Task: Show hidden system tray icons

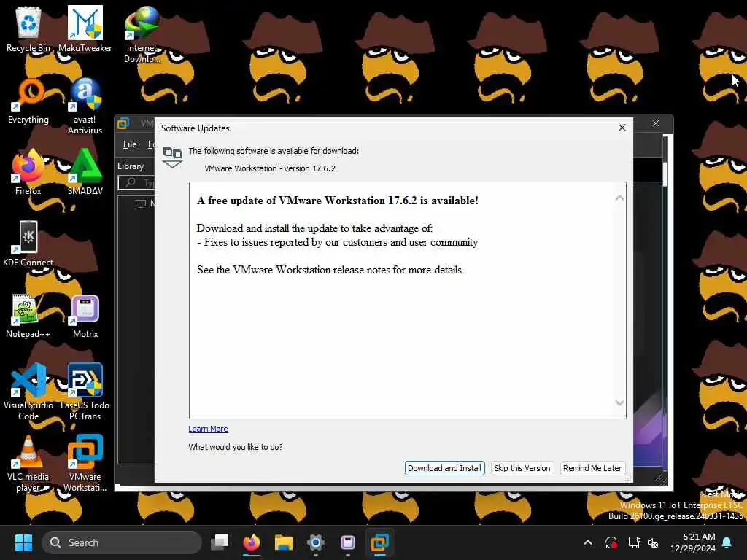Action: pos(588,542)
